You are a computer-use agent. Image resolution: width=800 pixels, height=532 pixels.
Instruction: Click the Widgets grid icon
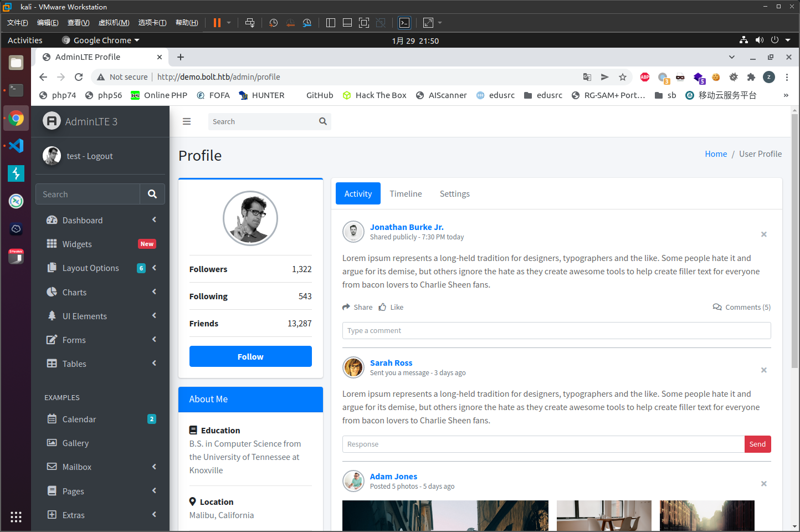pos(52,244)
